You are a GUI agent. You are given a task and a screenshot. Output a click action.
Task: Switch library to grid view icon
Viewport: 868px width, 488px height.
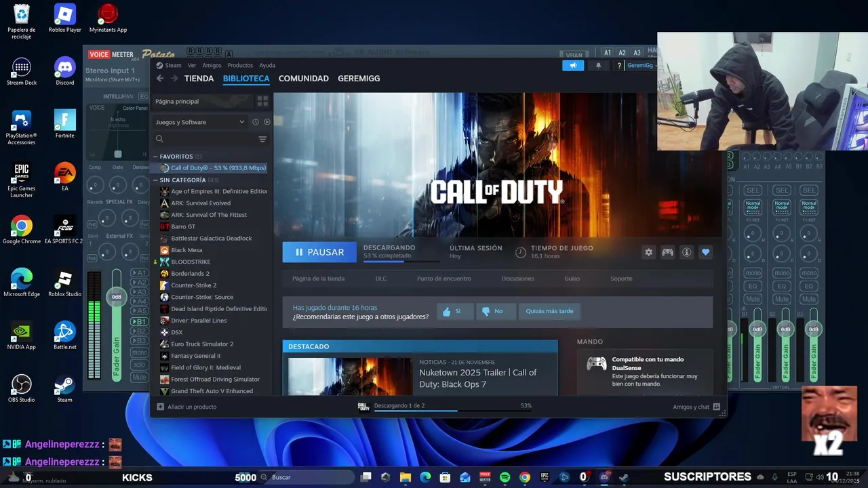pos(262,101)
